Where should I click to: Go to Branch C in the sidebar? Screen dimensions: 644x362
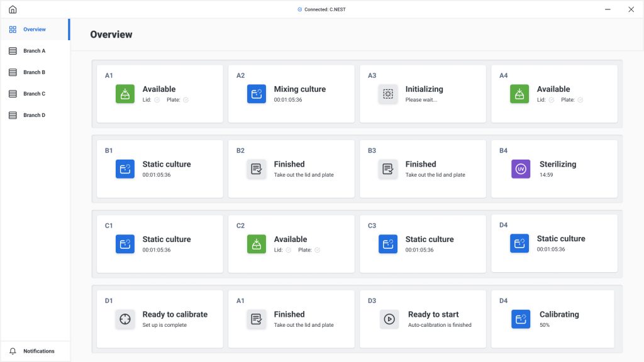35,94
